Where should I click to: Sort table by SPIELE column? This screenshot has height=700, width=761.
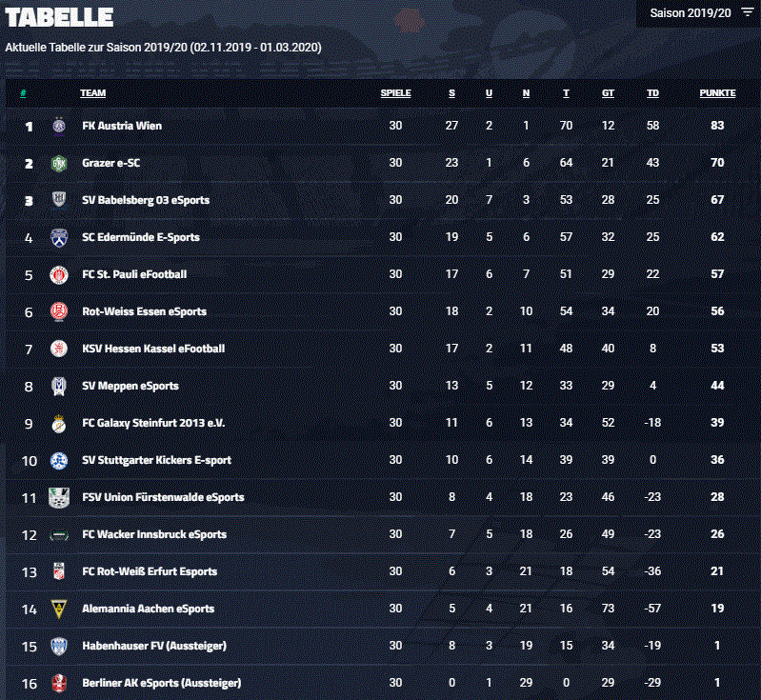click(395, 93)
